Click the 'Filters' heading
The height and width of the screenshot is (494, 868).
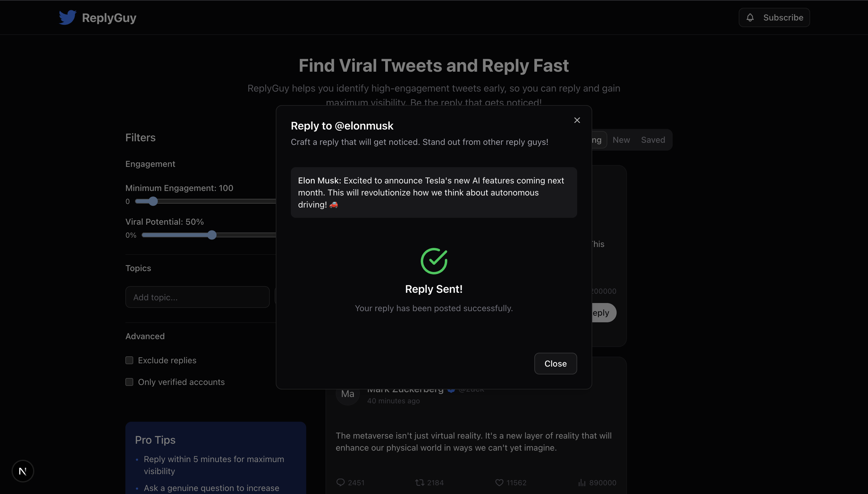(x=140, y=138)
